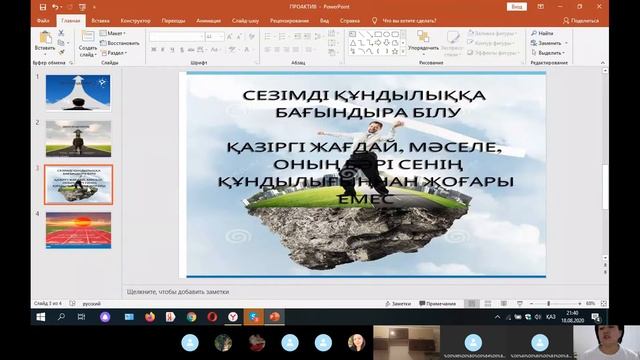640x360 pixels.
Task: Pick the oval shape in the shapes gallery
Action: pyautogui.click(x=386, y=34)
